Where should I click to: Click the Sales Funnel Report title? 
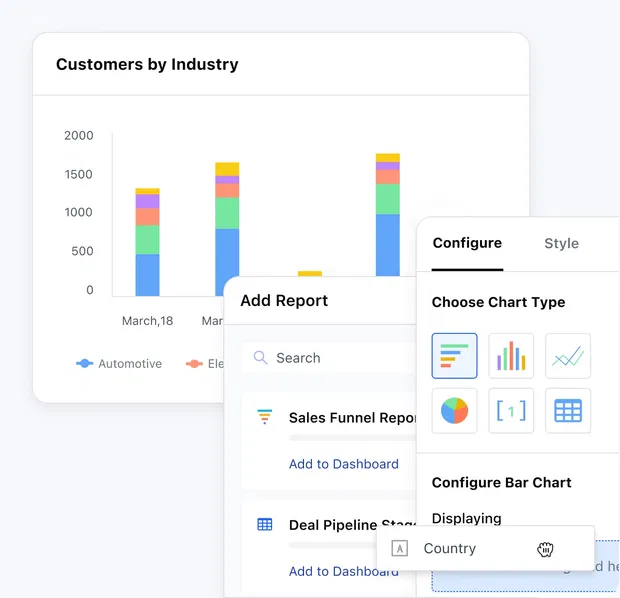point(352,418)
